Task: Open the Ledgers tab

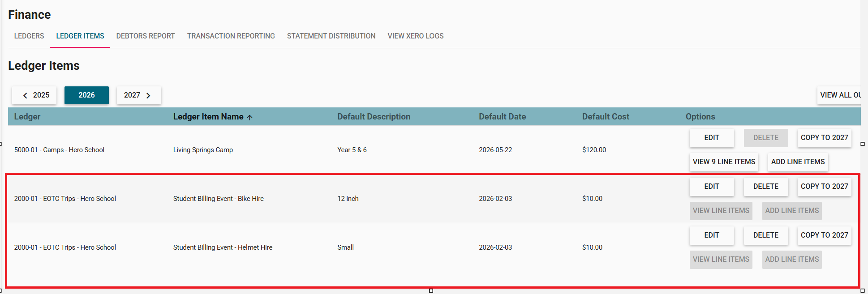Action: [29, 36]
